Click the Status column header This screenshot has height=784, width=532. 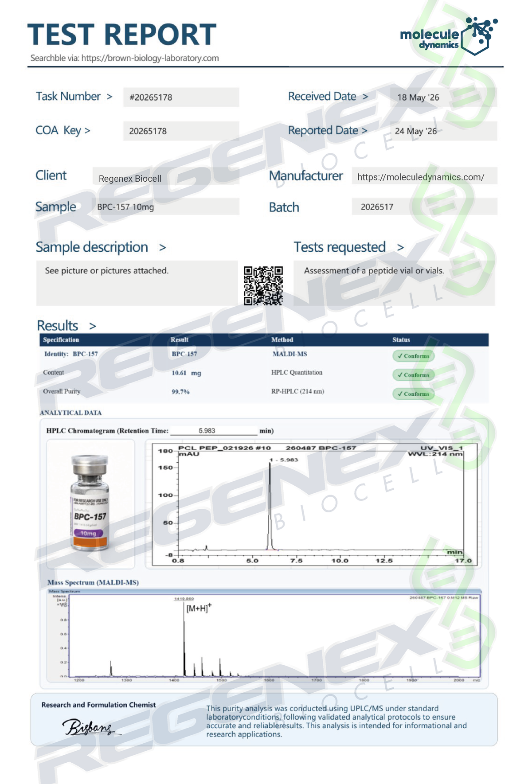[401, 340]
